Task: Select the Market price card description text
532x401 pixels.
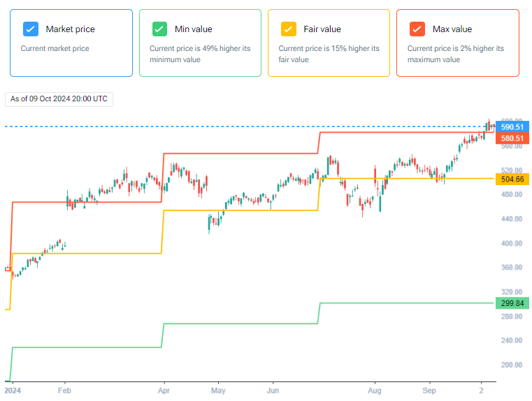Action: coord(55,48)
